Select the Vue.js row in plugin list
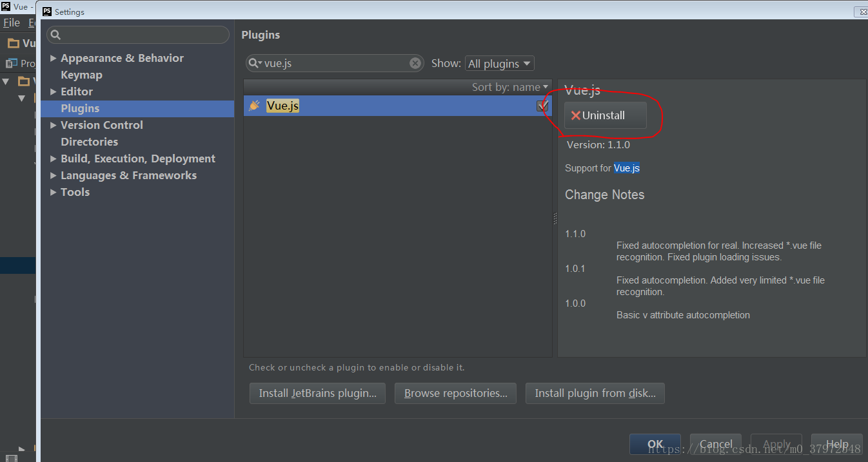868x462 pixels. click(x=397, y=106)
